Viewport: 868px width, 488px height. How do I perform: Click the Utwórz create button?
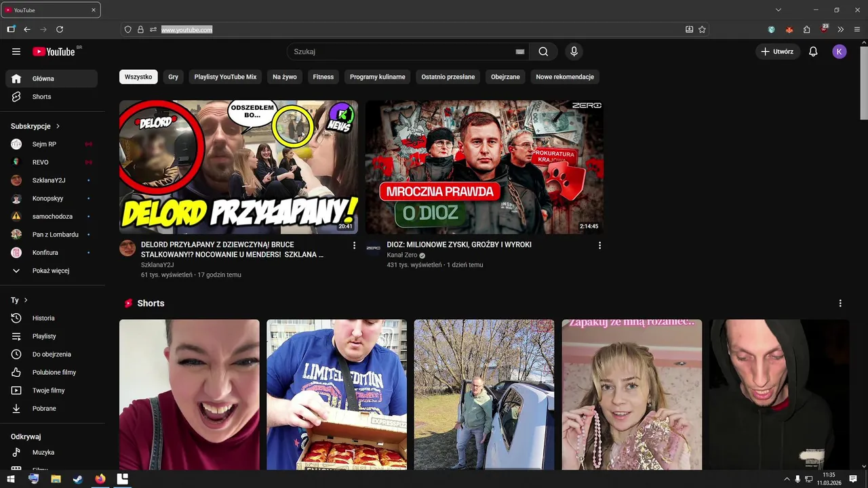778,52
